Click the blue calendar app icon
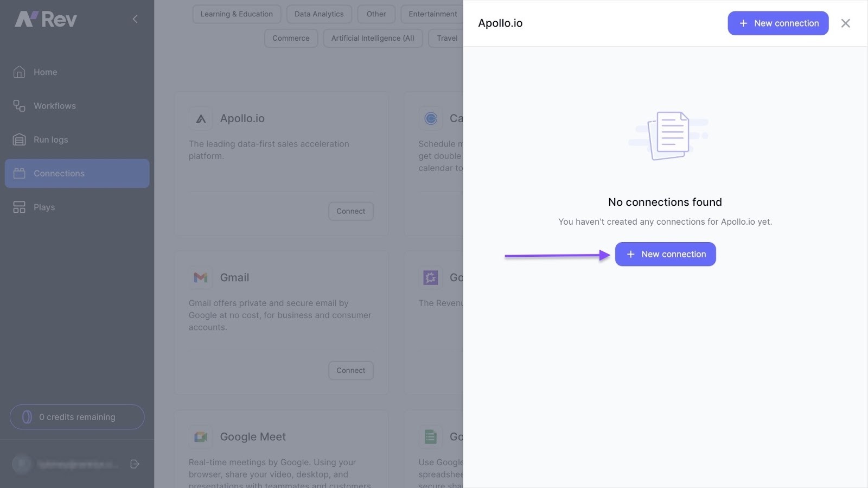 [431, 118]
